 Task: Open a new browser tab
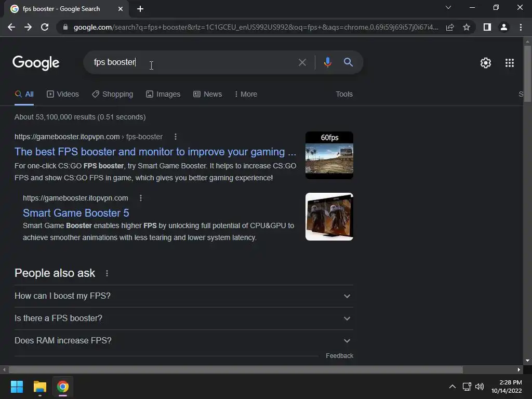[140, 9]
